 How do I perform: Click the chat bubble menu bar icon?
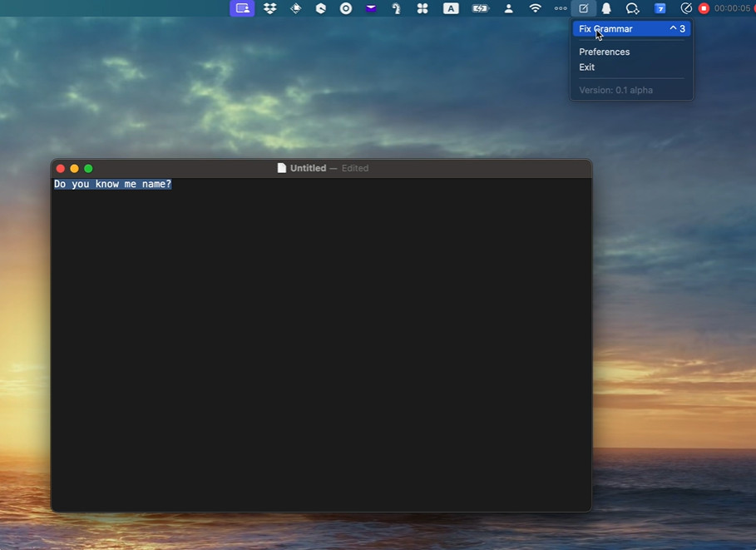point(632,8)
